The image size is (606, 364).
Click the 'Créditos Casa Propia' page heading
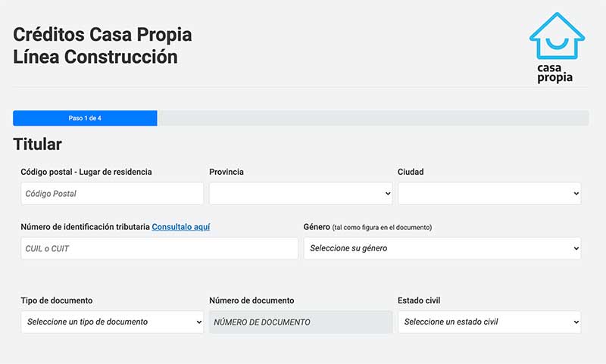[x=102, y=35]
